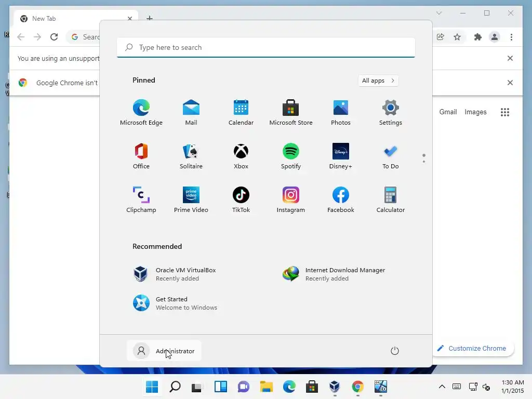Screen dimensions: 532x399
Task: Launch Clipchamp
Action: (141, 200)
